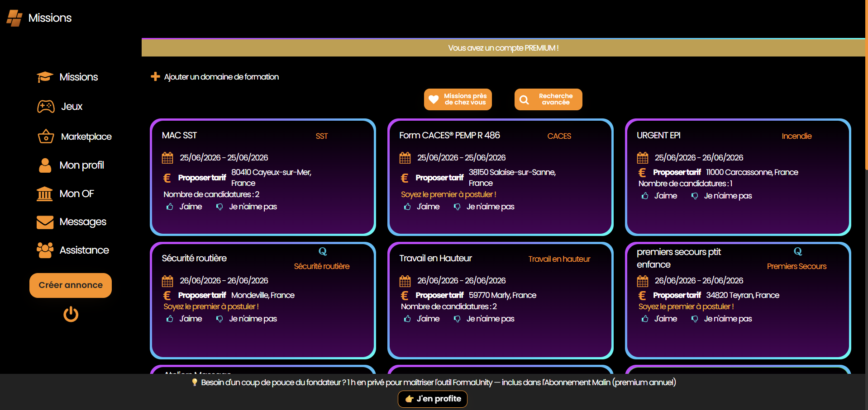The height and width of the screenshot is (410, 868).
Task: Click Proposer tarif on Sécurité routière card
Action: [x=202, y=295]
